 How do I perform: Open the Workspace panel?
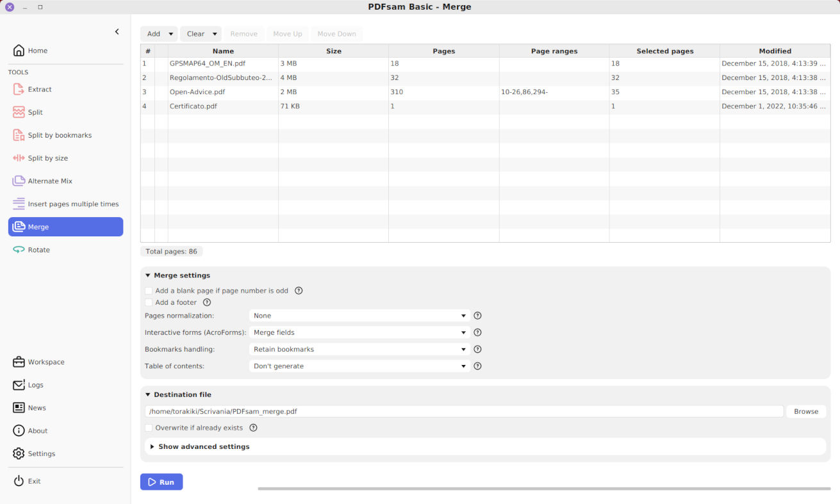click(x=45, y=362)
